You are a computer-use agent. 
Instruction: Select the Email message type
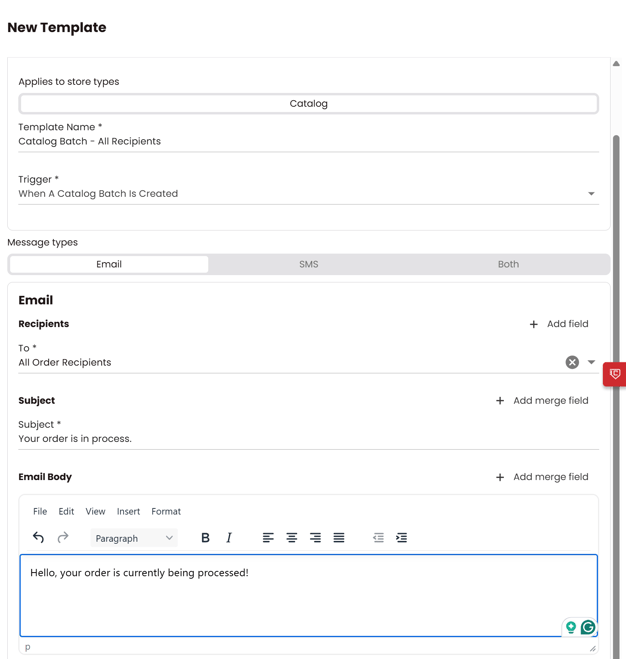point(109,264)
